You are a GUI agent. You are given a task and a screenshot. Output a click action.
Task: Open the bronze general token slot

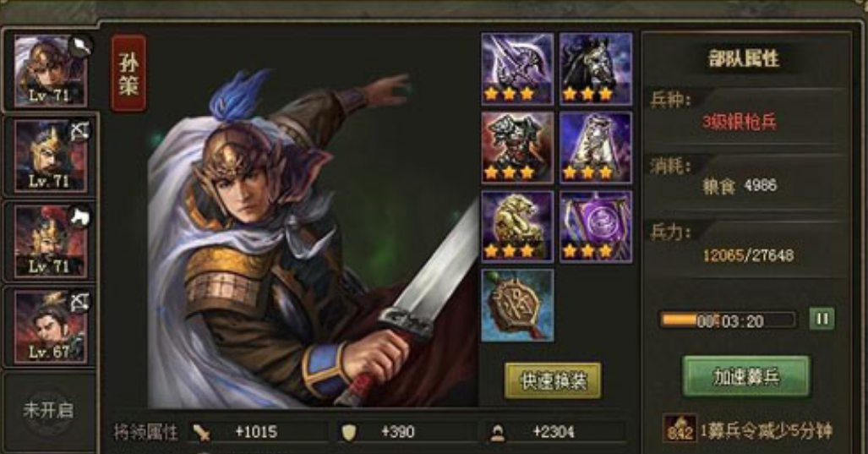517,305
